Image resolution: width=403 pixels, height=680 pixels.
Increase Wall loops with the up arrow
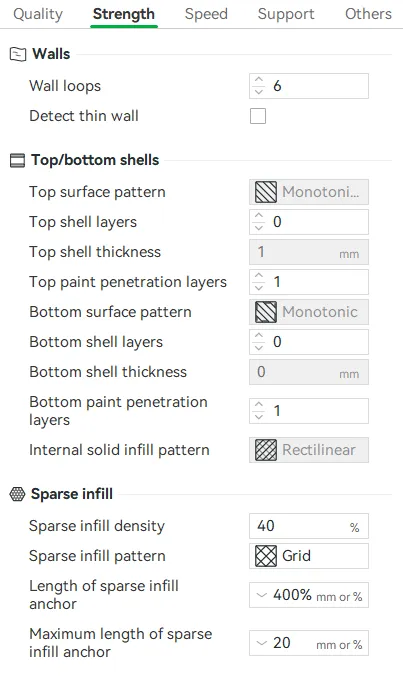click(259, 81)
